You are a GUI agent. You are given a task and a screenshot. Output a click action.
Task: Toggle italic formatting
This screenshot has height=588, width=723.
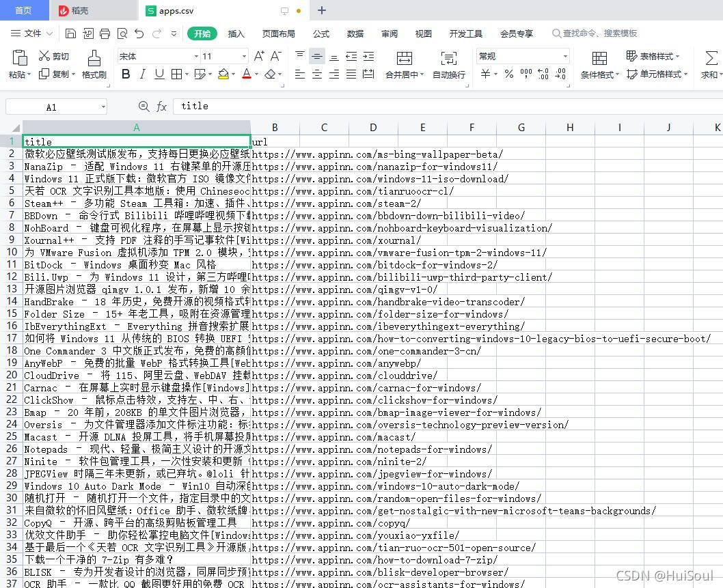click(142, 74)
